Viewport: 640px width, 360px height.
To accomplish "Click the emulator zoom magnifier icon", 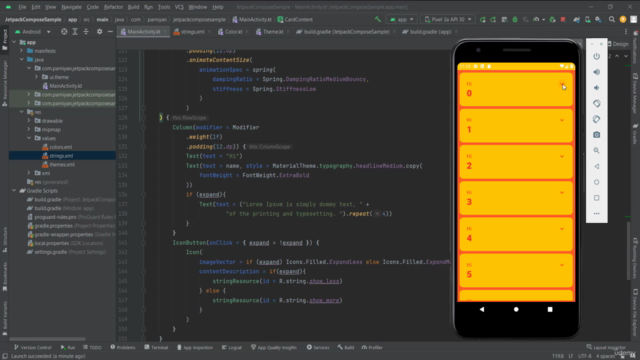I will [596, 151].
